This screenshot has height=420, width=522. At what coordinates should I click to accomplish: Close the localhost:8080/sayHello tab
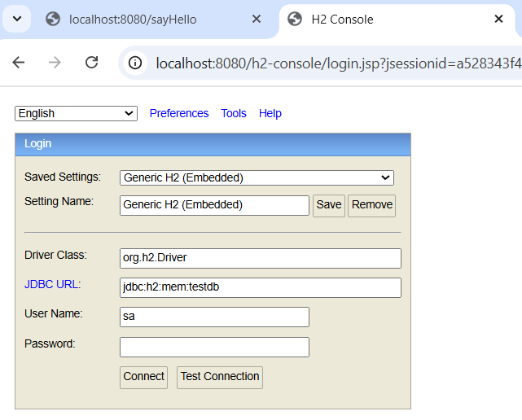click(257, 19)
